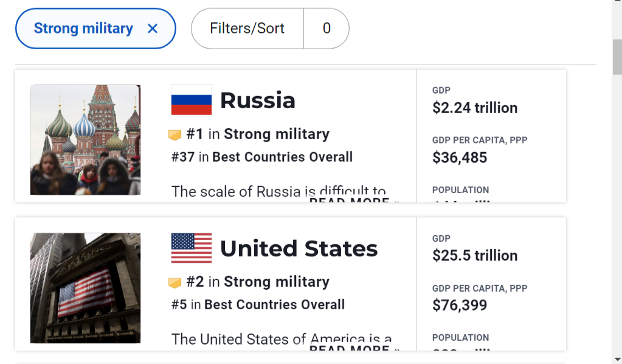Click the badge icon beside #2 Strong military
622x364 pixels.
click(175, 283)
